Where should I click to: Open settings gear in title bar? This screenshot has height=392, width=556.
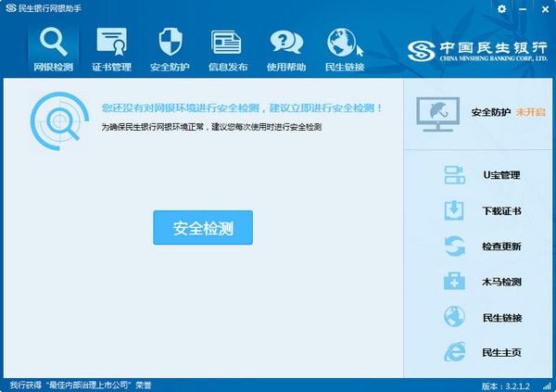click(x=501, y=8)
